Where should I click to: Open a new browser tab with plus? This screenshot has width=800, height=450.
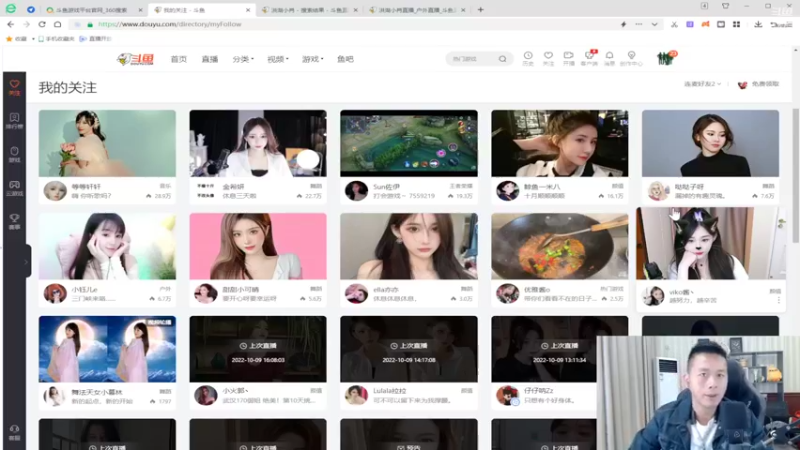point(480,10)
